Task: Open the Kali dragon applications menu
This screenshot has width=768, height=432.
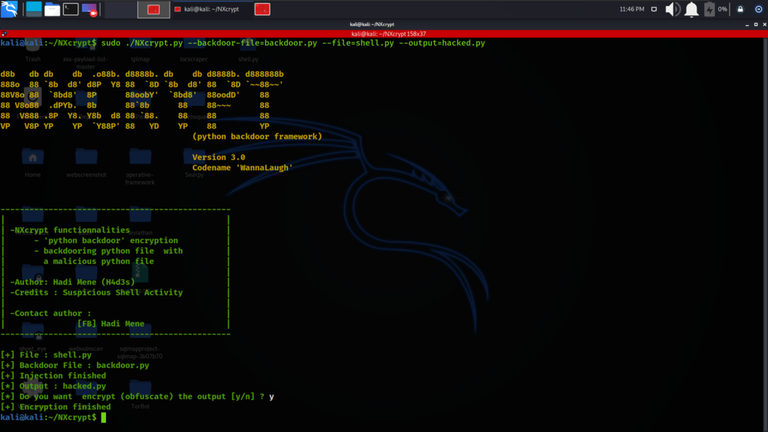Action: point(9,9)
